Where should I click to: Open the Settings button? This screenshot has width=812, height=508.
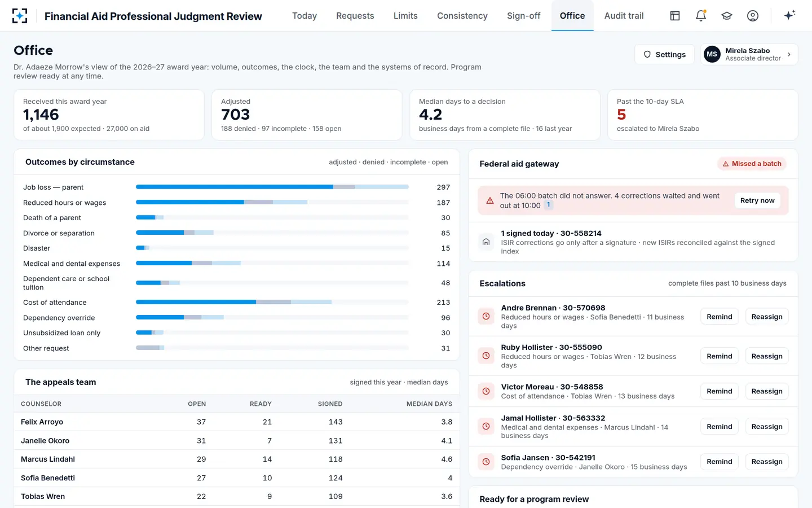tap(665, 55)
